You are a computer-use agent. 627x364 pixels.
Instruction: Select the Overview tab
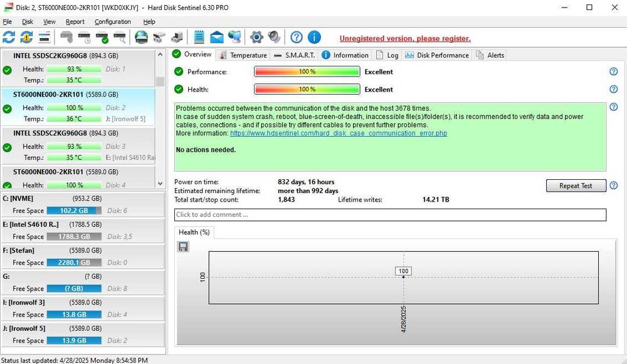(x=192, y=55)
